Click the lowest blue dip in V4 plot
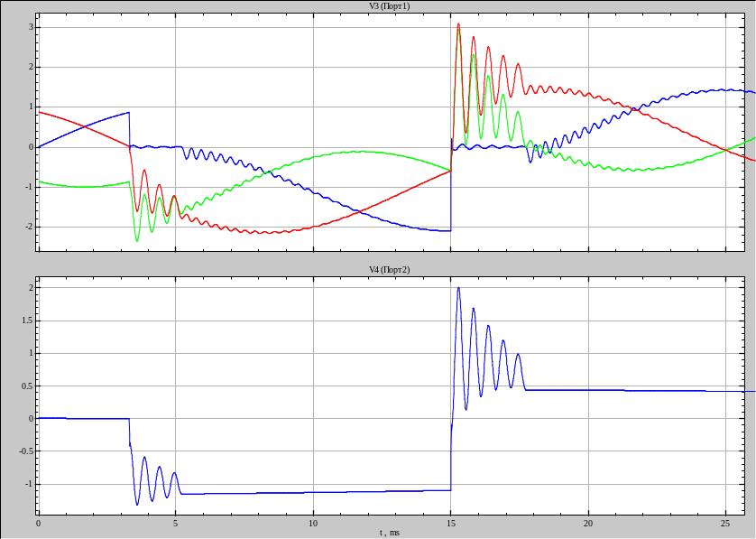The height and width of the screenshot is (539, 756). click(x=137, y=504)
